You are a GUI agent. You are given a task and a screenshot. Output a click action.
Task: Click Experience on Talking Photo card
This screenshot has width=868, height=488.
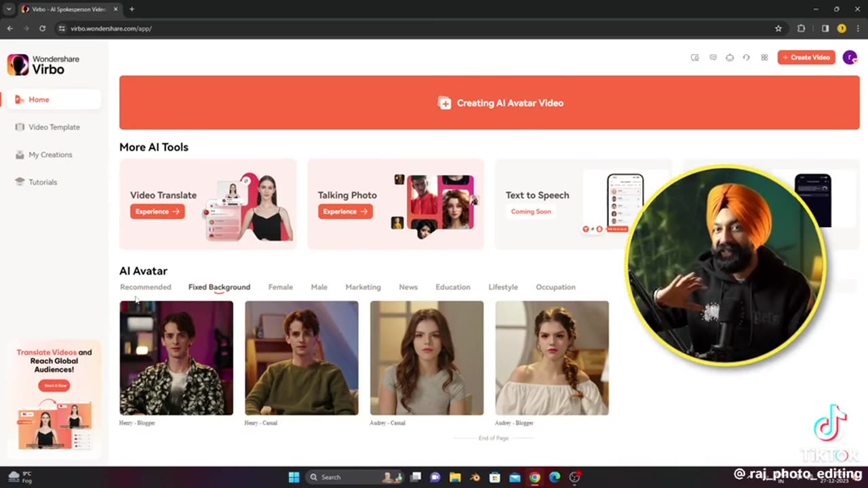[x=344, y=211]
